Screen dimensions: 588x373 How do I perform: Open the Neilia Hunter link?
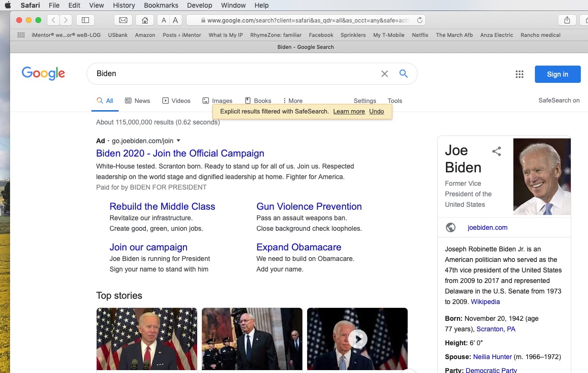492,357
